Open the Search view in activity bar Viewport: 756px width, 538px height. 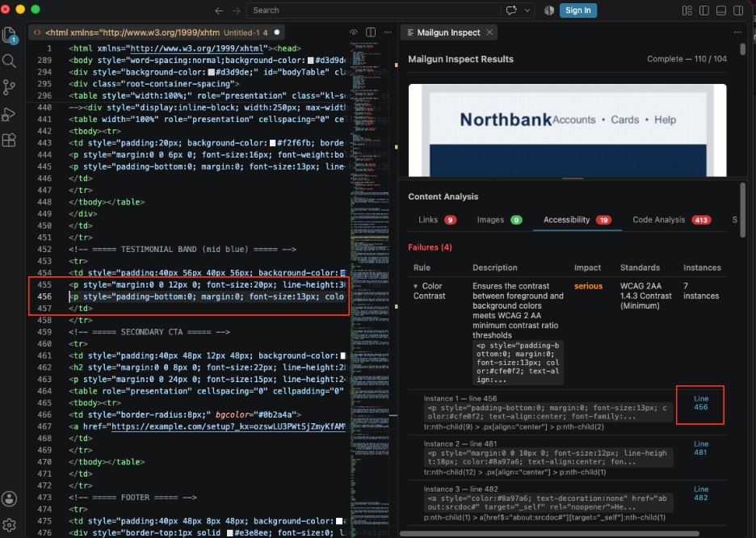coord(9,61)
